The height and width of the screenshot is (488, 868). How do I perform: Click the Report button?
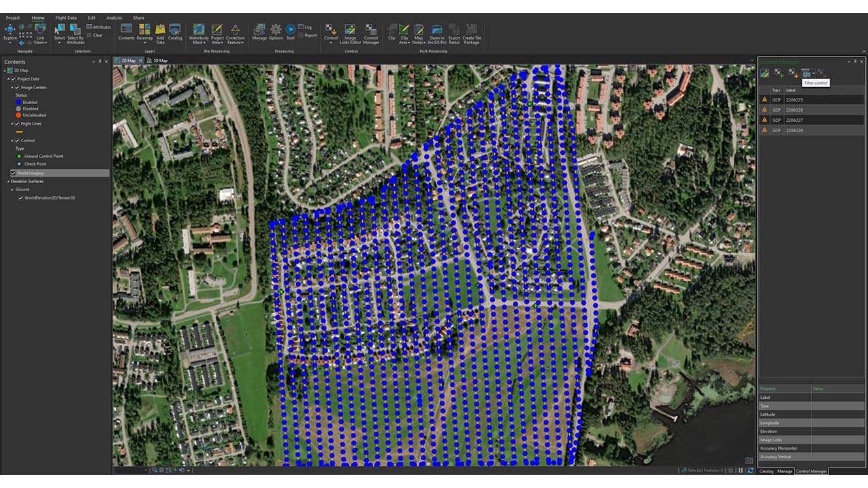[x=310, y=35]
